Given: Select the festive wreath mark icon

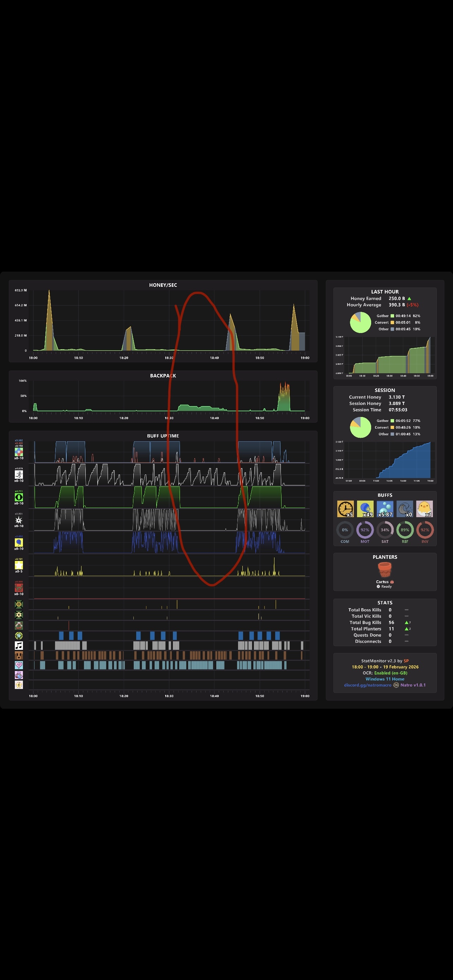Looking at the screenshot, I should (x=19, y=625).
